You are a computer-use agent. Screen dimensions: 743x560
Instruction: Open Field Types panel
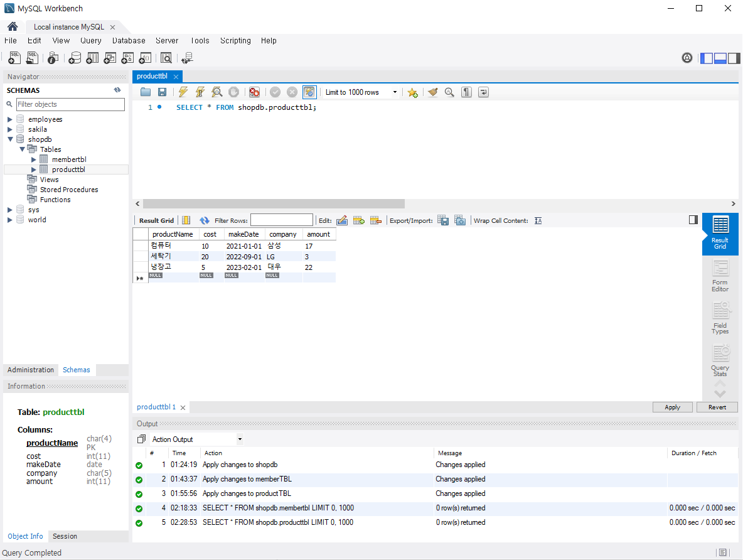[720, 318]
